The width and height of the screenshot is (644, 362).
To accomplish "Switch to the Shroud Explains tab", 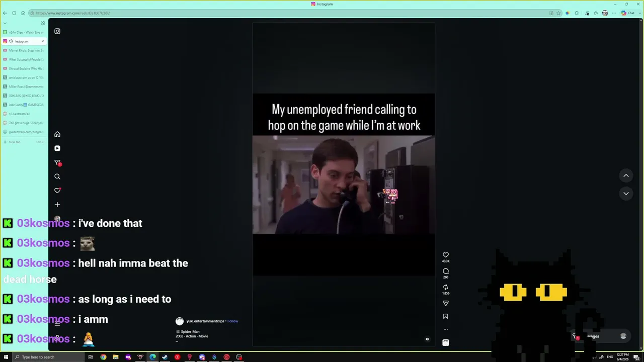I will [x=24, y=68].
